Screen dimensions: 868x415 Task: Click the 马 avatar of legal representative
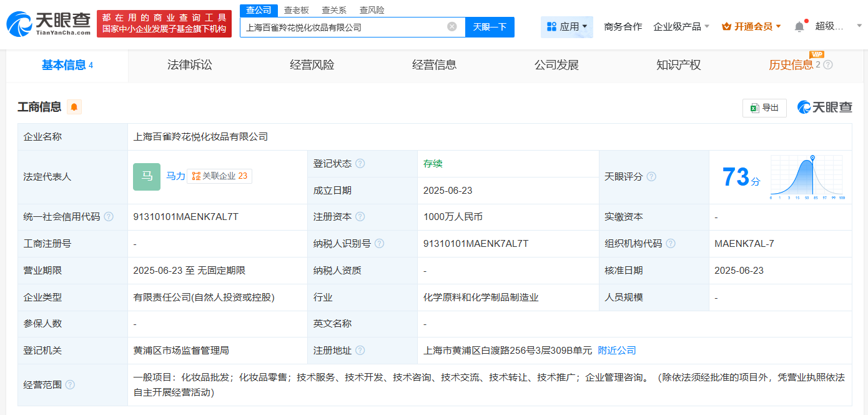147,176
